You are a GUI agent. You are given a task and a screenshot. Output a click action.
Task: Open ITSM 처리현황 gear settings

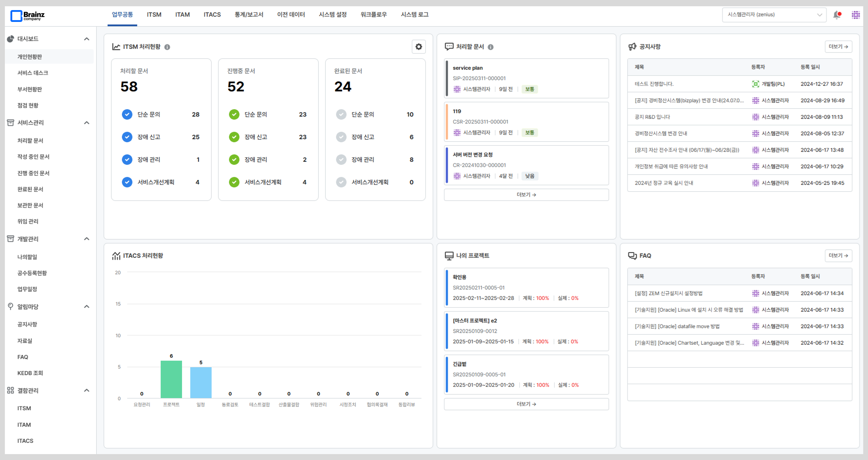tap(419, 47)
